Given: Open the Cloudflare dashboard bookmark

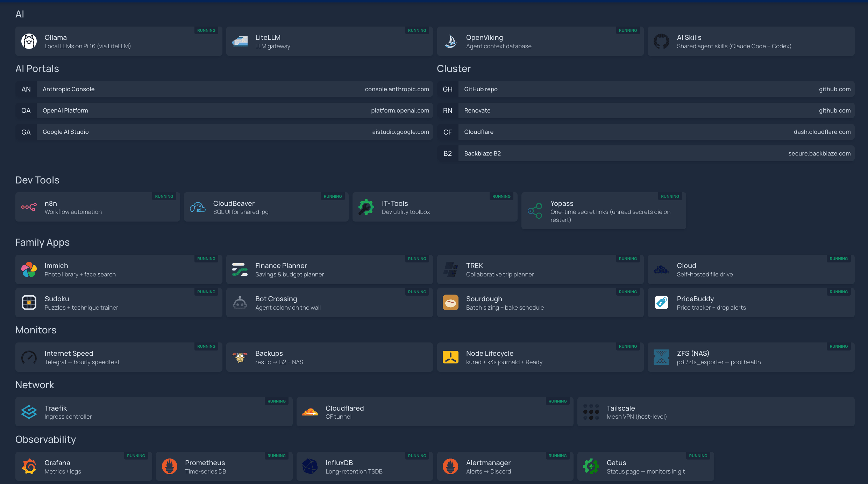Looking at the screenshot, I should (646, 132).
